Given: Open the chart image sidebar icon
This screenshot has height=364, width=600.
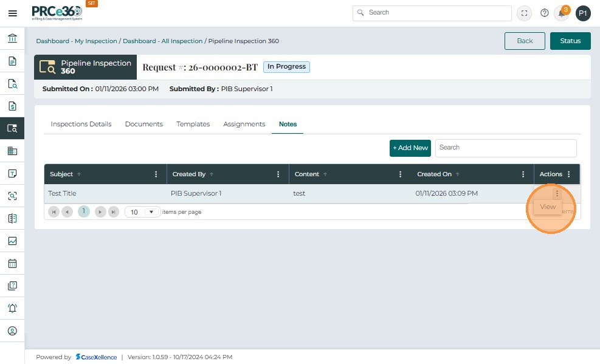Looking at the screenshot, I should [12, 241].
